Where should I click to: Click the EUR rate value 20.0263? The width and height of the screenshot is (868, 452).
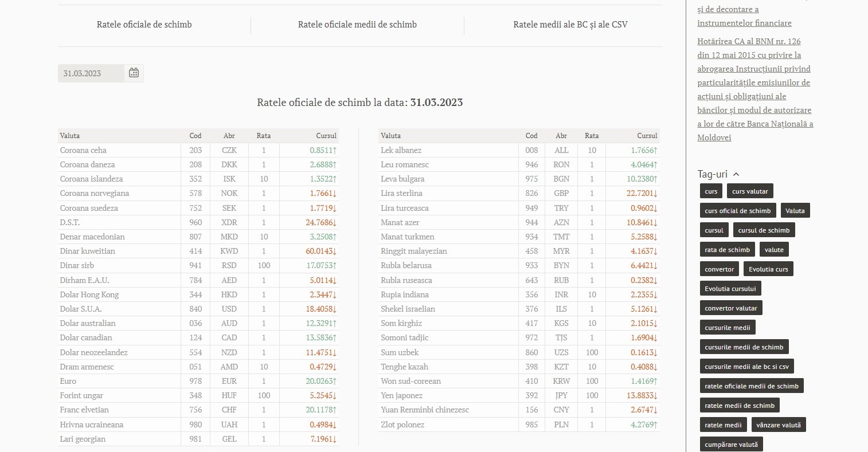(321, 381)
